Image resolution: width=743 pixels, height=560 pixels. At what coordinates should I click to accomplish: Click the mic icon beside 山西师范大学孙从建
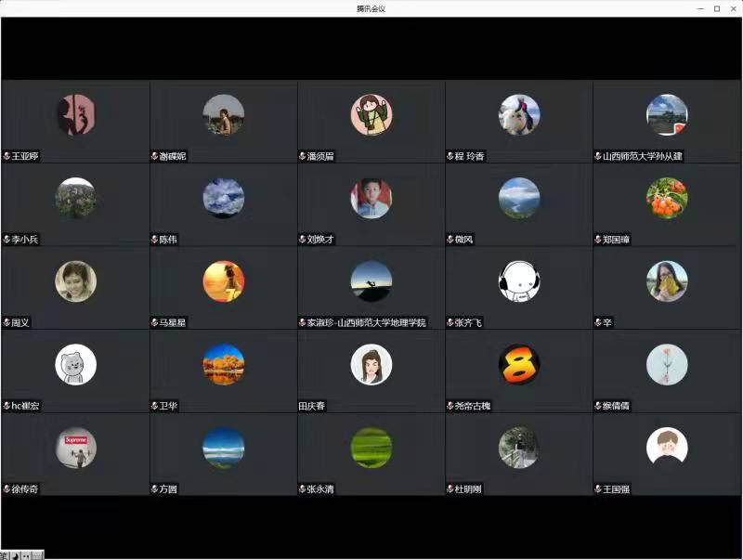coord(599,156)
